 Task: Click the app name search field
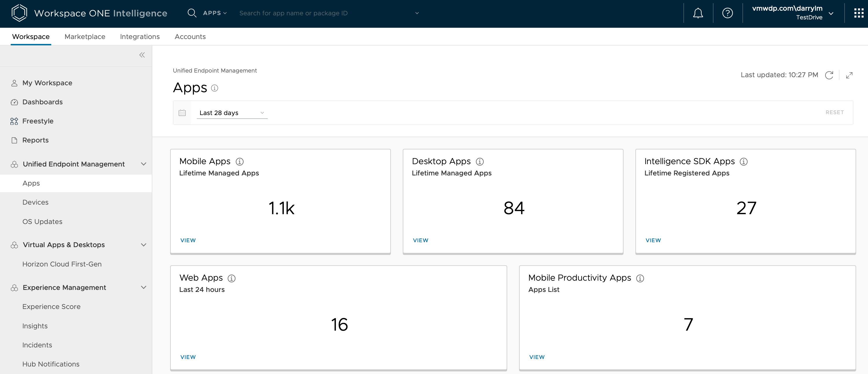coord(323,13)
